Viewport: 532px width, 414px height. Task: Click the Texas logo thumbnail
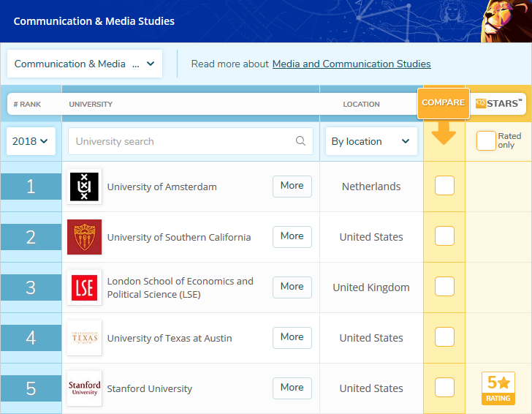click(x=85, y=338)
